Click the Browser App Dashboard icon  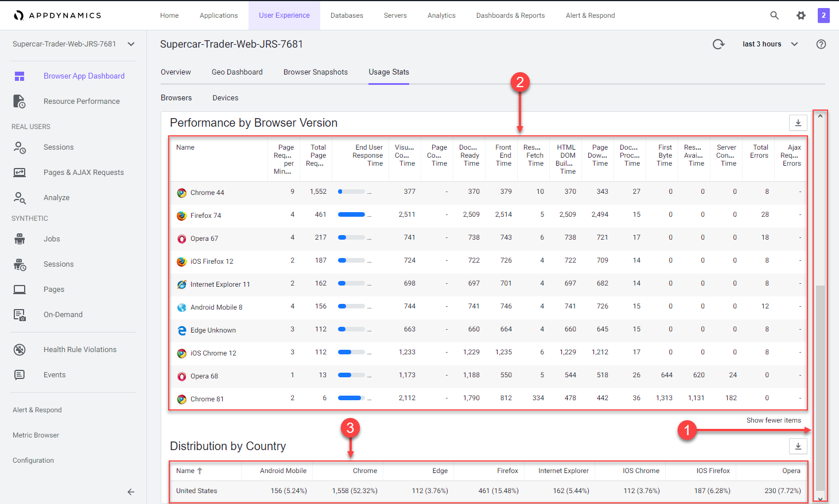pyautogui.click(x=20, y=76)
